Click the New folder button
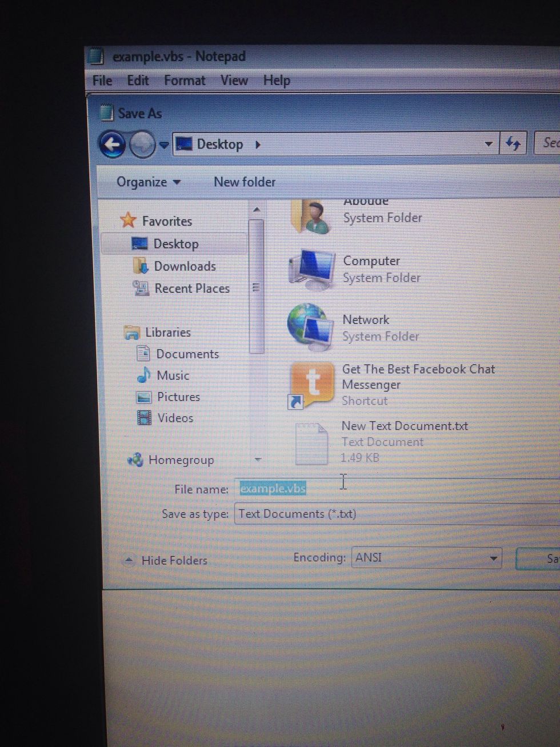This screenshot has height=747, width=560. (x=244, y=182)
